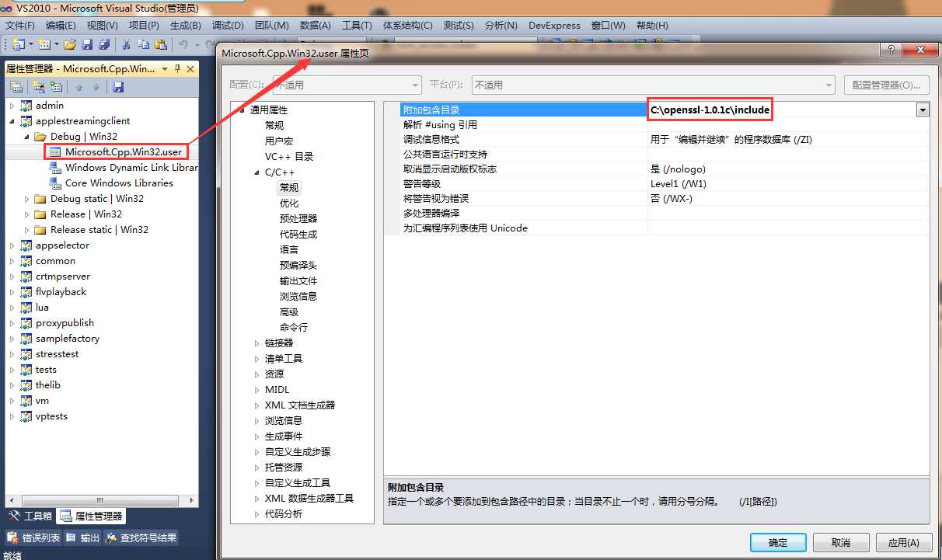Expand the Debug static | Win32 folder

[27, 199]
